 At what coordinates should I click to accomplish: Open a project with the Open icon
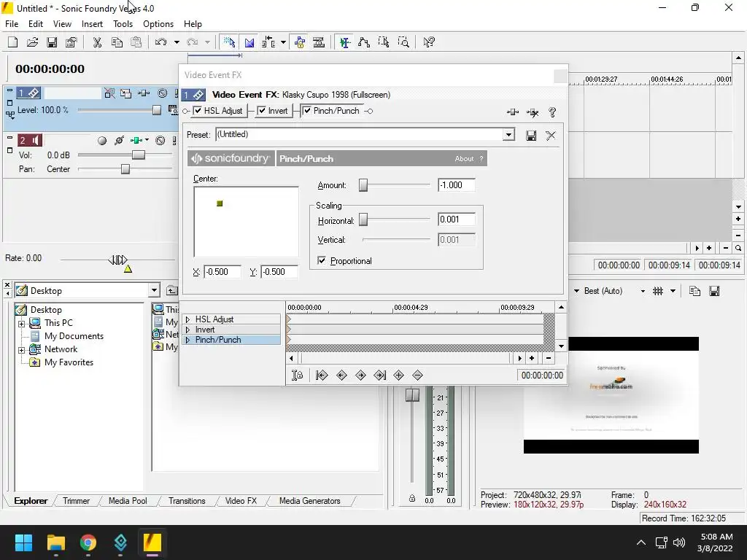32,42
